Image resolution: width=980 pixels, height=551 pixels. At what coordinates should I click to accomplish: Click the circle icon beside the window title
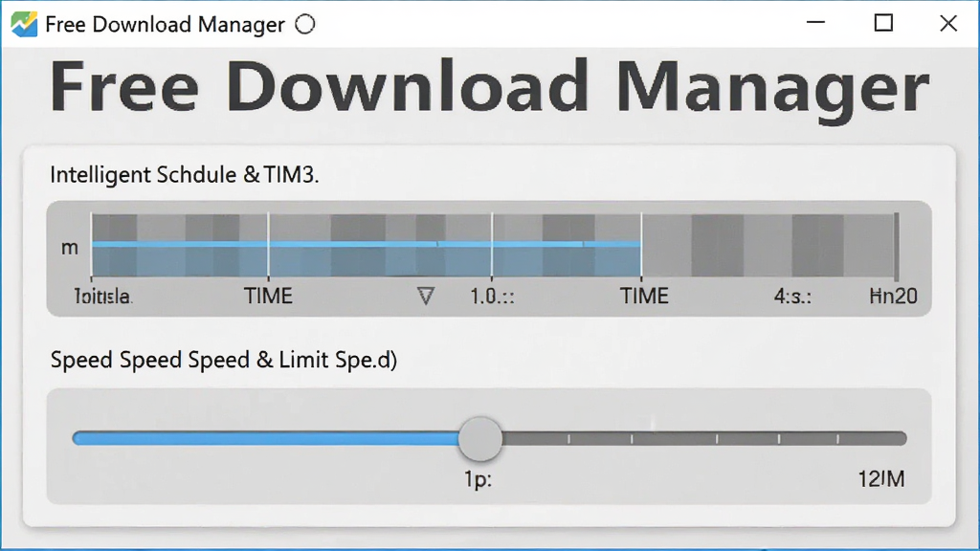coord(305,24)
